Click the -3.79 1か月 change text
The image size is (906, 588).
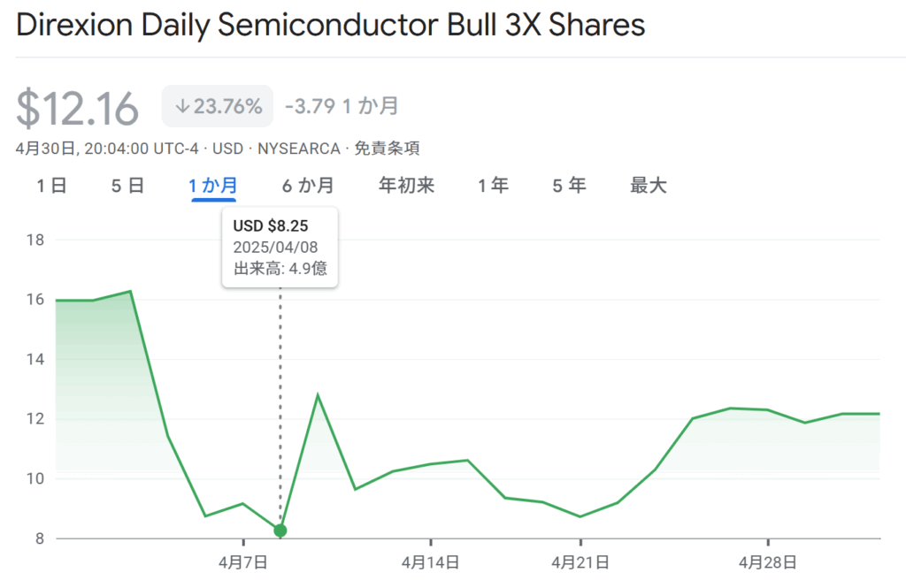(x=342, y=107)
